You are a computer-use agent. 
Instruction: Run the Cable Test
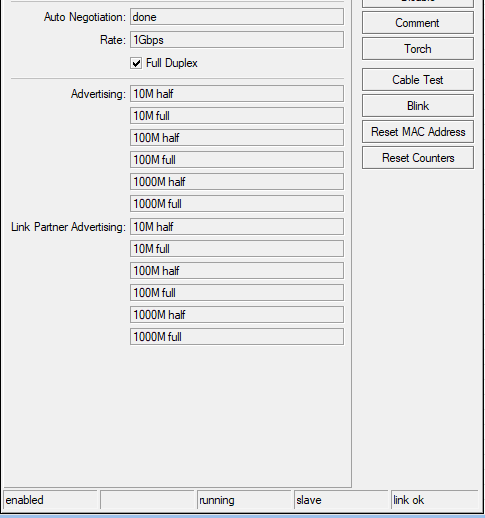418,80
